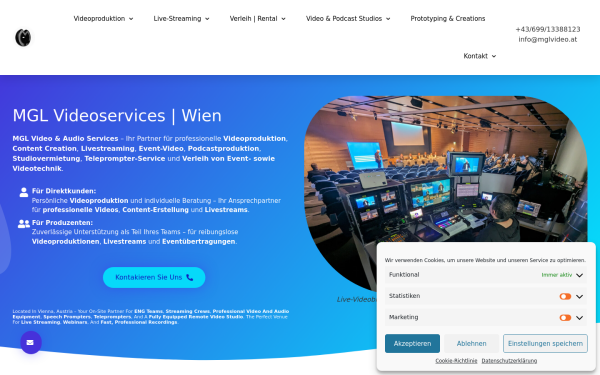Toggle the Marketing cookie switch
The width and height of the screenshot is (600, 375).
[x=565, y=318]
